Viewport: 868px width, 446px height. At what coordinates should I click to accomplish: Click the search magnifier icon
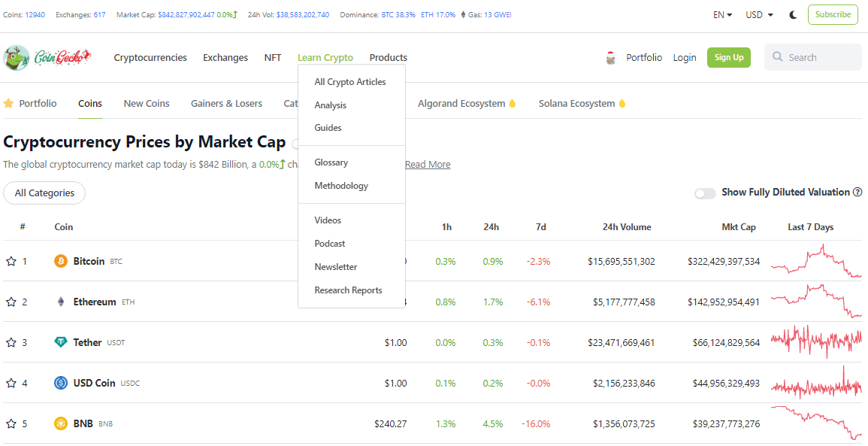coord(778,57)
